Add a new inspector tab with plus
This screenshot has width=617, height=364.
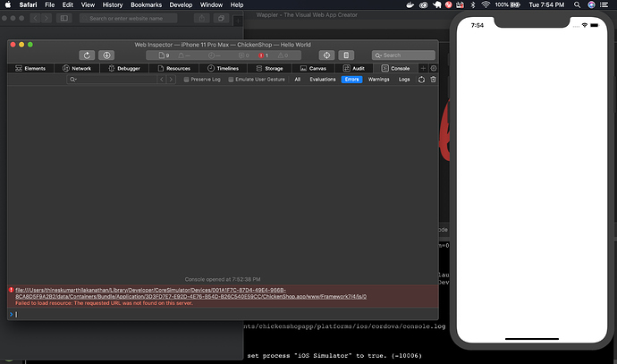coord(423,69)
